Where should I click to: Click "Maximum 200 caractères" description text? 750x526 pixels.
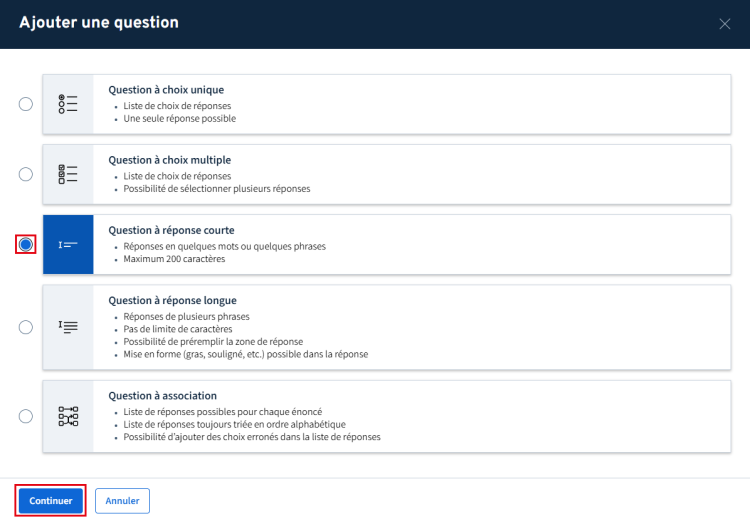[175, 259]
